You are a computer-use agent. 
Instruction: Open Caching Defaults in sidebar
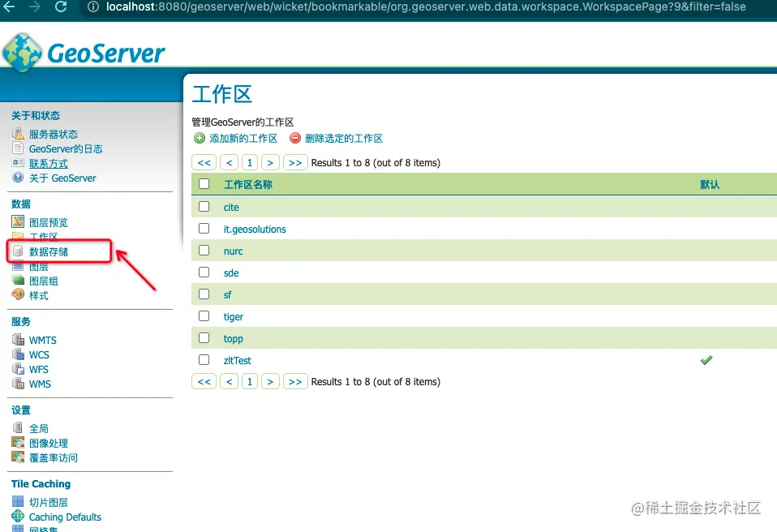pyautogui.click(x=65, y=517)
